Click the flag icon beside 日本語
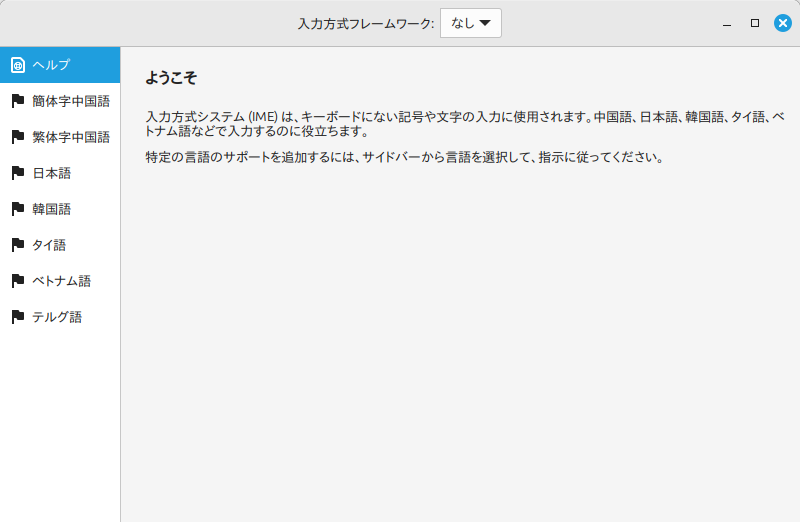 [x=18, y=173]
